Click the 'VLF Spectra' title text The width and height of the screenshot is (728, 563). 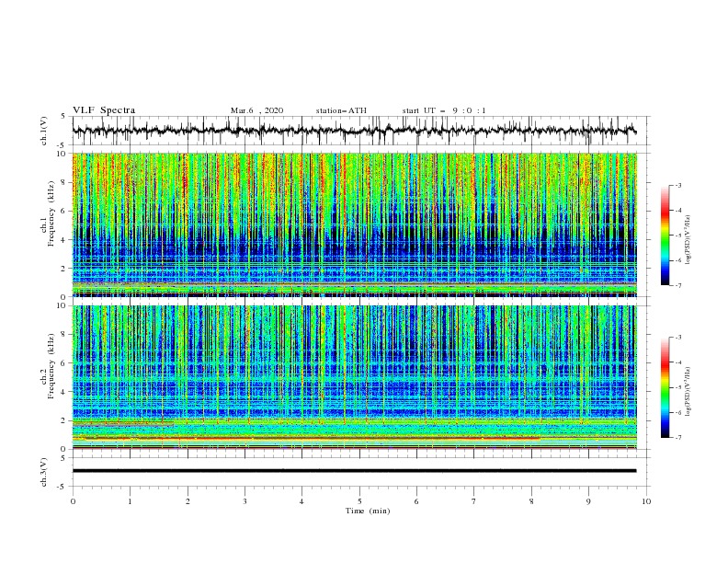click(104, 110)
